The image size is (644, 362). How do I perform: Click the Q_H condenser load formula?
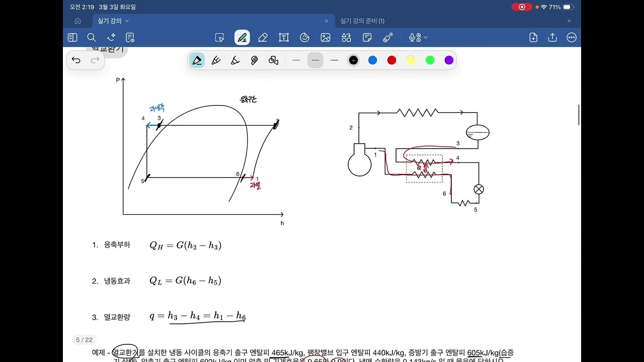[185, 245]
